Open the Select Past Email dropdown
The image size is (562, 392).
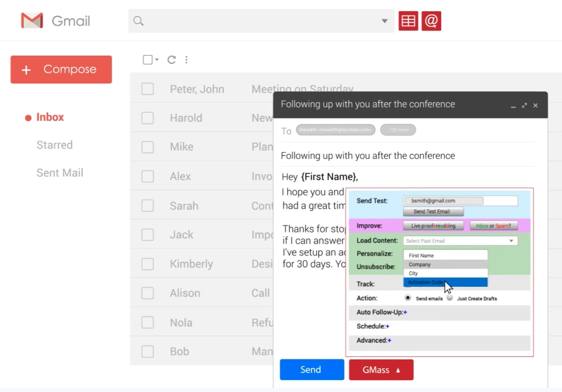click(x=461, y=241)
